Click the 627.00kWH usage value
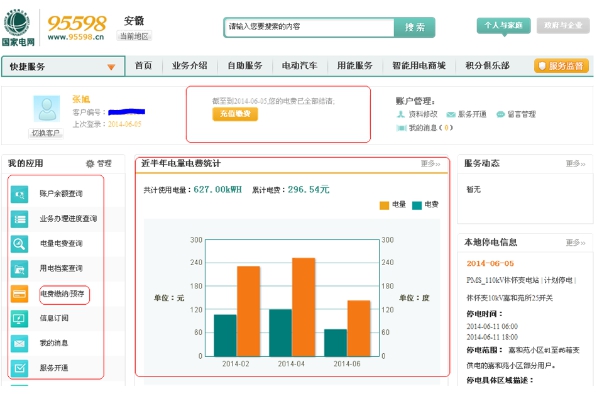The width and height of the screenshot is (597, 394). point(217,190)
